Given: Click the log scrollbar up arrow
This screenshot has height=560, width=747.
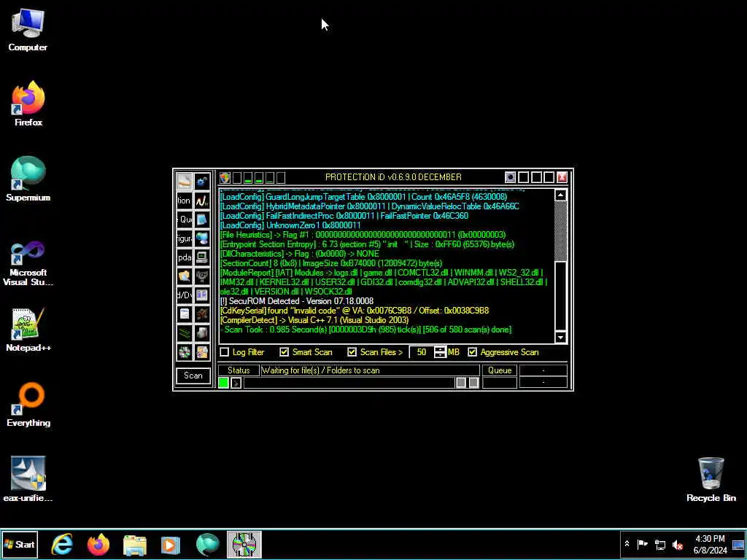Looking at the screenshot, I should point(560,195).
